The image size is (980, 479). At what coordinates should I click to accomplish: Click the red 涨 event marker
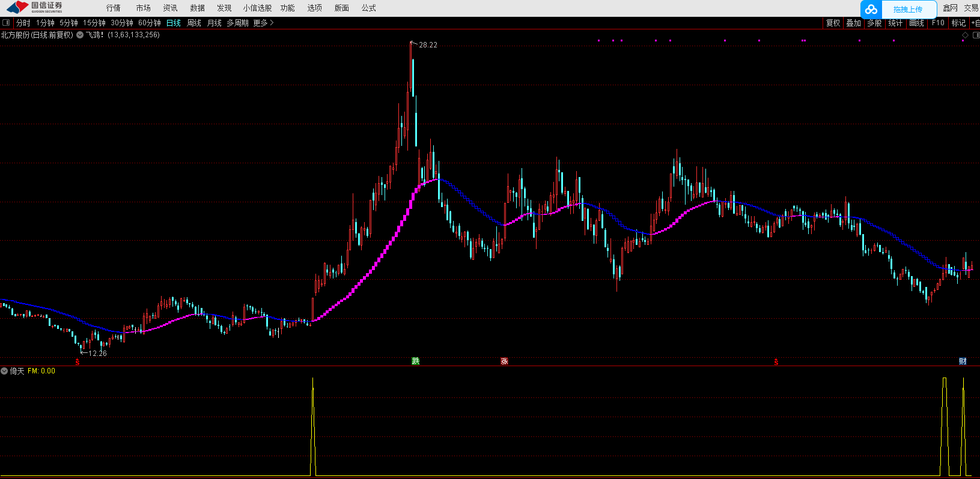point(504,361)
